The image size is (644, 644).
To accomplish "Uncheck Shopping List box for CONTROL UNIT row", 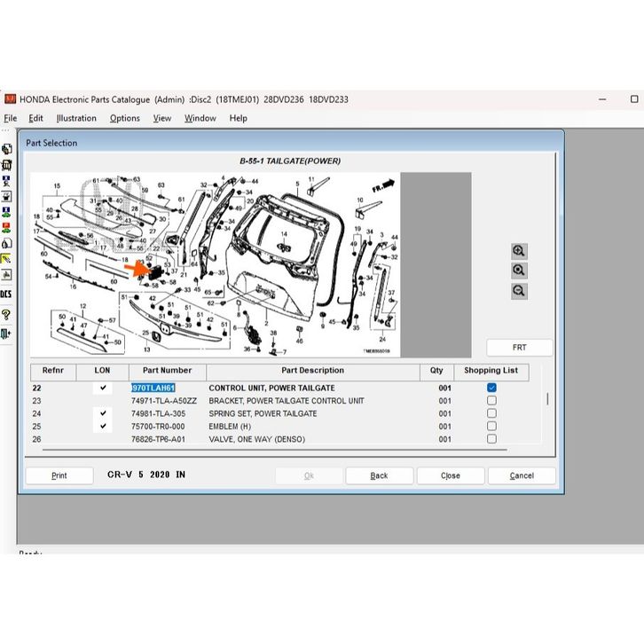I will pos(491,388).
